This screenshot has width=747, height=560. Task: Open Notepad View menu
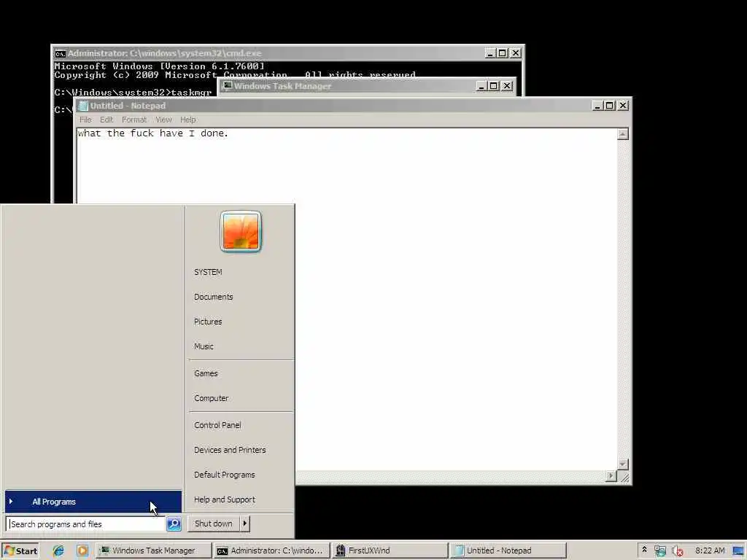[x=163, y=120]
